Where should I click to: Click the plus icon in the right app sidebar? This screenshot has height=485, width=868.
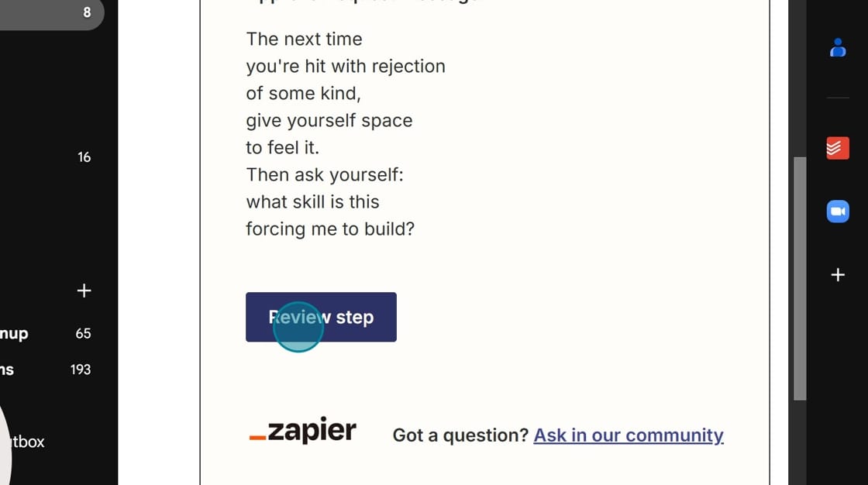838,274
